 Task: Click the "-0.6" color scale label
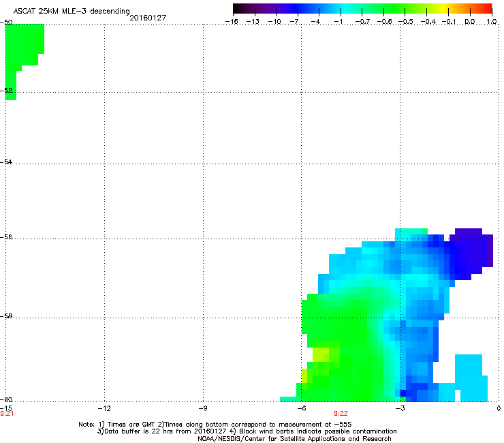[384, 22]
